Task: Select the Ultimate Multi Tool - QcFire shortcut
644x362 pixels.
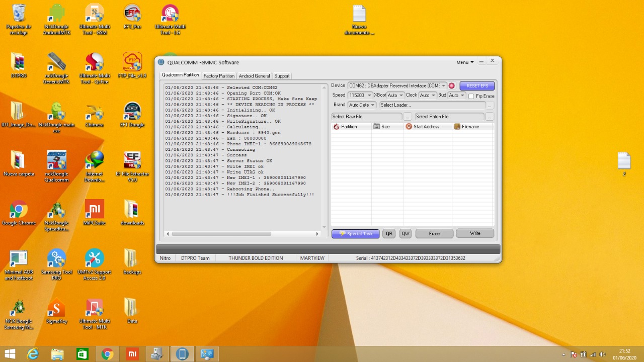Action: [95, 69]
